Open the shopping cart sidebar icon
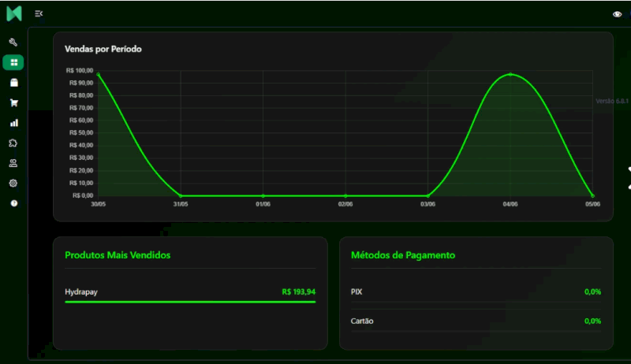The width and height of the screenshot is (631, 364). 13,103
